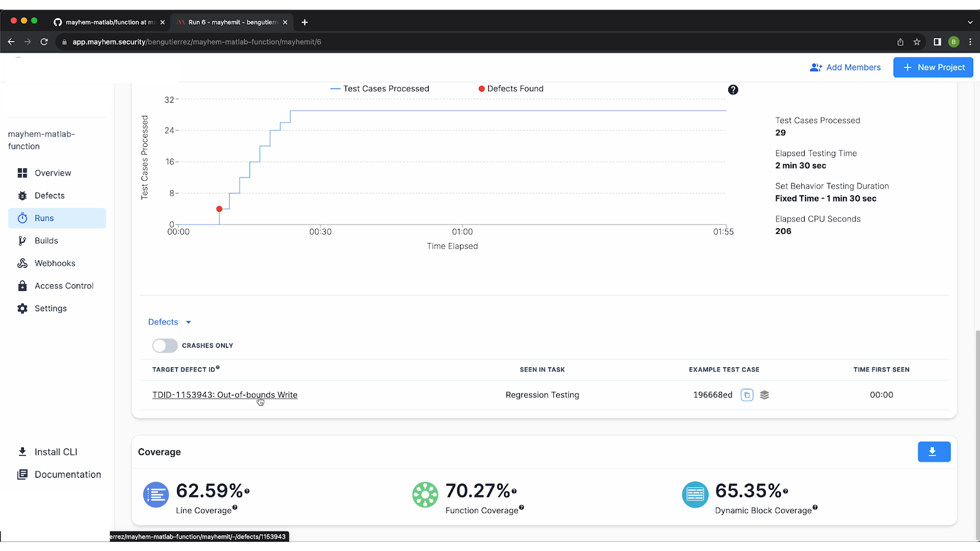Viewport: 980px width, 551px height.
Task: Expand the Defects dropdown
Action: pyautogui.click(x=170, y=322)
